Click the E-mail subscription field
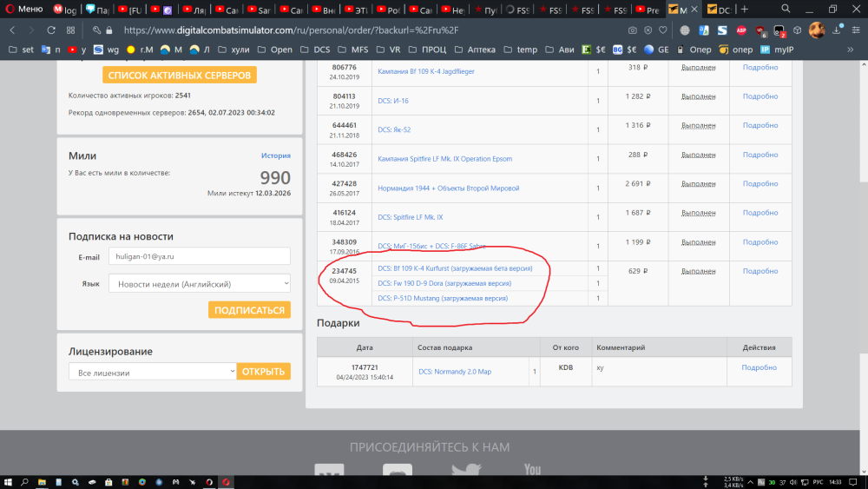The image size is (868, 489). (200, 256)
